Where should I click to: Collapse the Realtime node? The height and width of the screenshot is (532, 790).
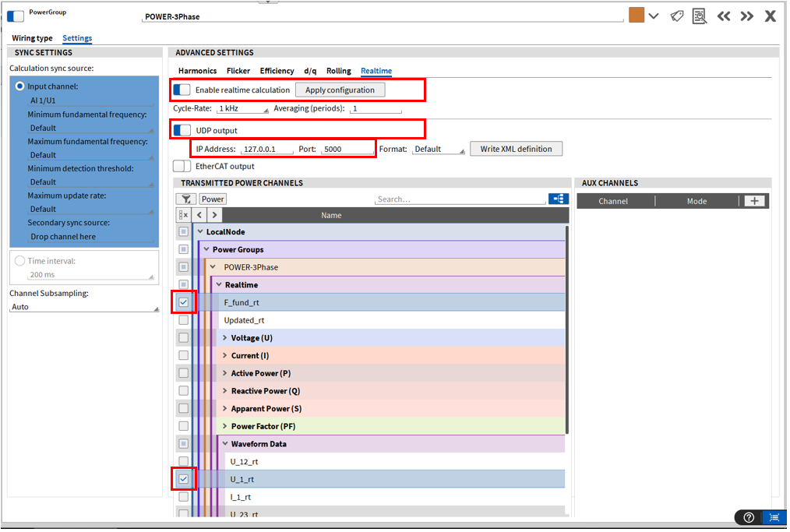219,284
